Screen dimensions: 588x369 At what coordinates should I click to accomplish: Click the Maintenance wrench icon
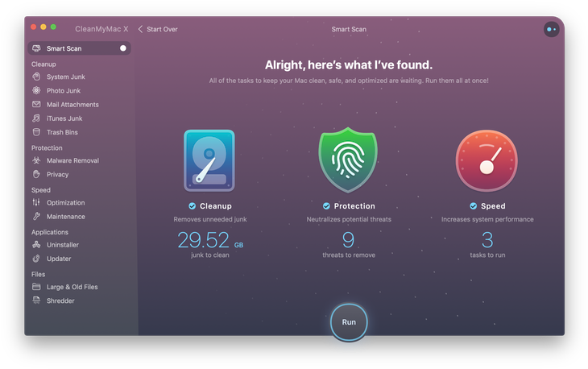coord(36,217)
